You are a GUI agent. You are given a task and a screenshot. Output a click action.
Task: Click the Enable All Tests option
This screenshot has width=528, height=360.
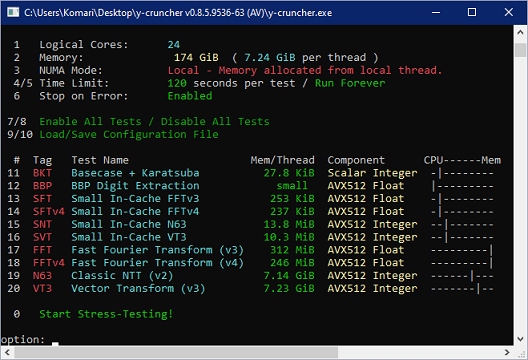[90, 122]
